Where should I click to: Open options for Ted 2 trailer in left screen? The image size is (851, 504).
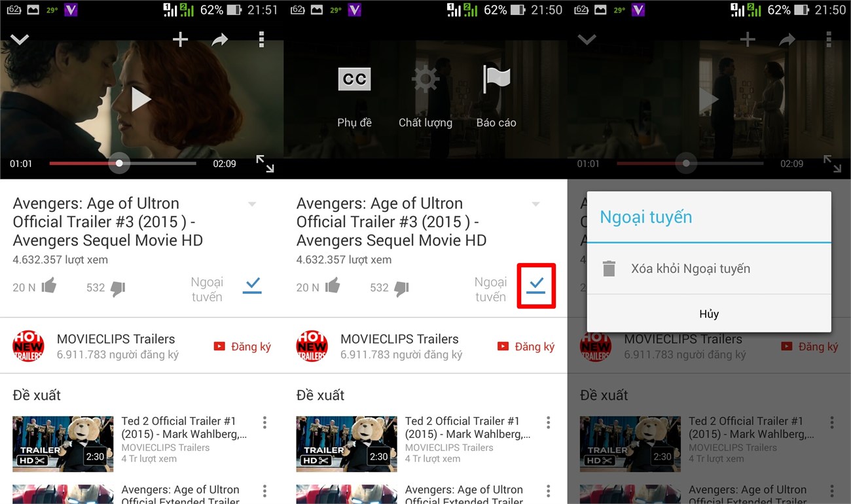[x=264, y=422]
